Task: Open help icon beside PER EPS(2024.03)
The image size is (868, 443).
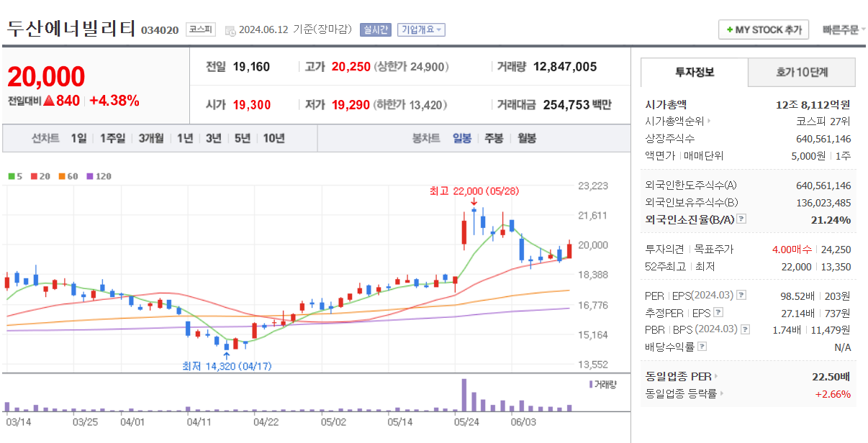Action: coord(741,295)
